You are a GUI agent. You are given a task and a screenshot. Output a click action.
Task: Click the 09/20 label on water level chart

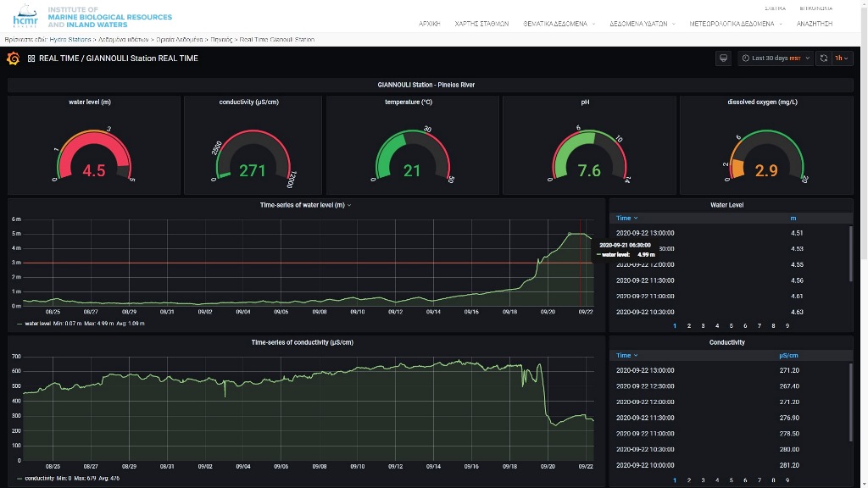548,312
